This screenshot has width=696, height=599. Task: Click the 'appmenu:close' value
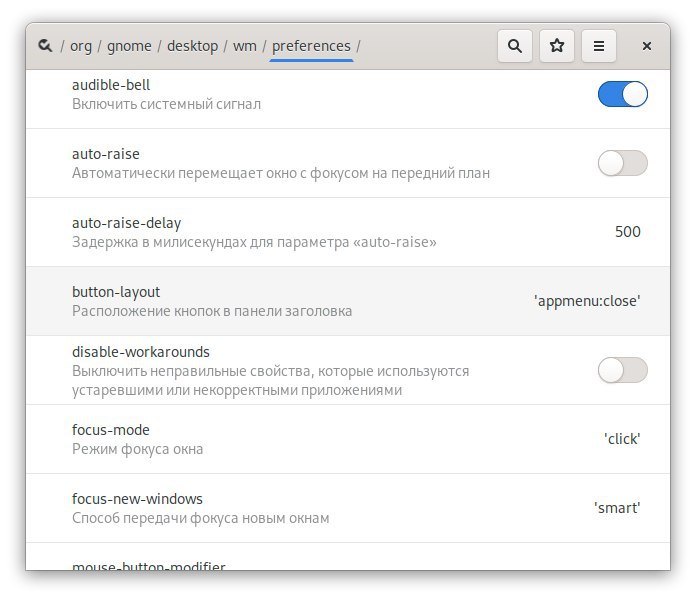click(x=587, y=301)
